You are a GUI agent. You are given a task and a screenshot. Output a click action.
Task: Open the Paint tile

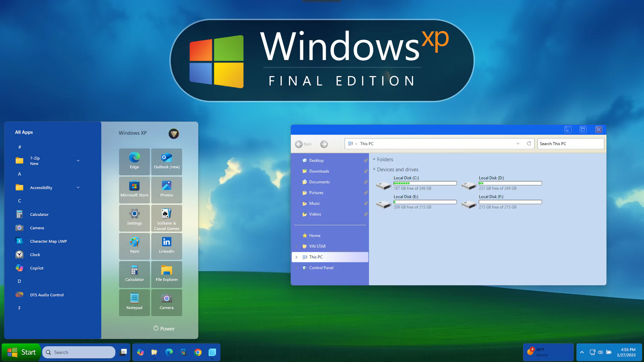[x=134, y=246]
